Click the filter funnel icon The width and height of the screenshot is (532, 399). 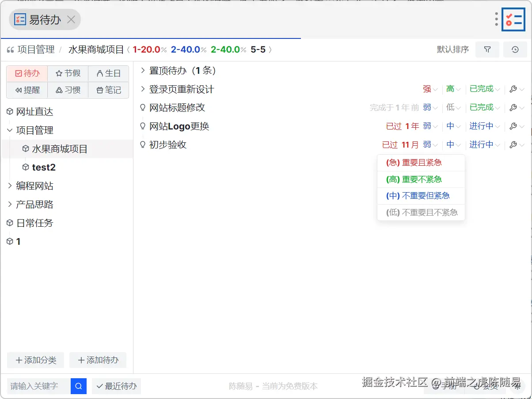[487, 50]
